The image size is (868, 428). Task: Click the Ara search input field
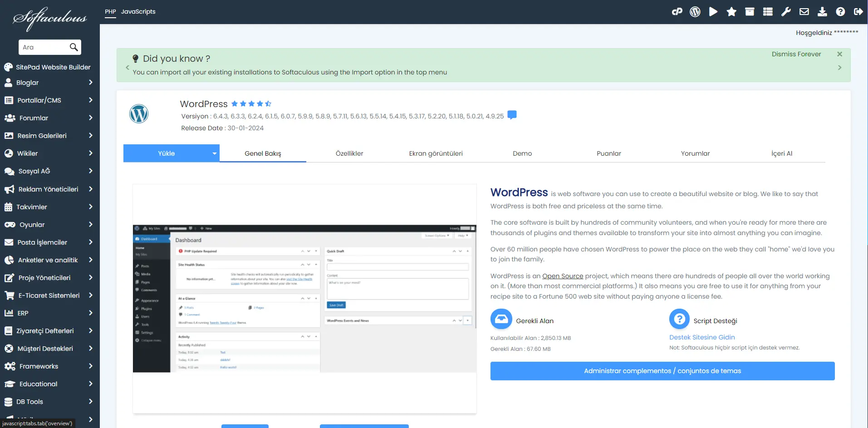44,47
